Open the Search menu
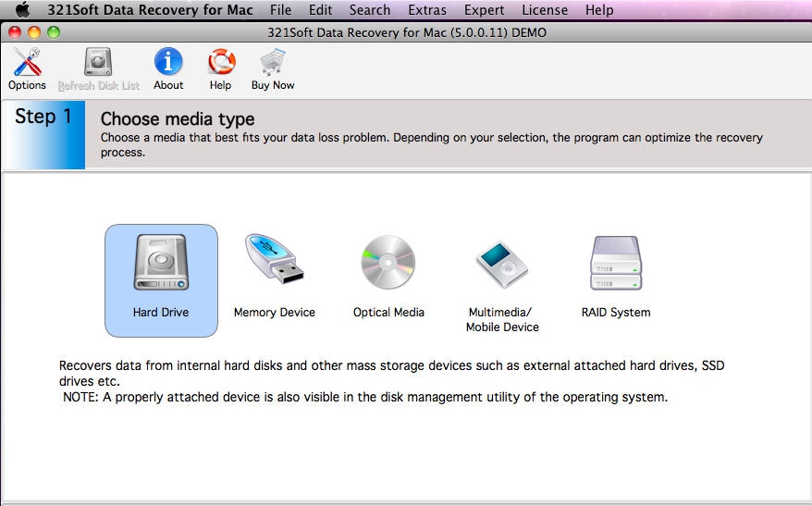The image size is (812, 506). (370, 10)
